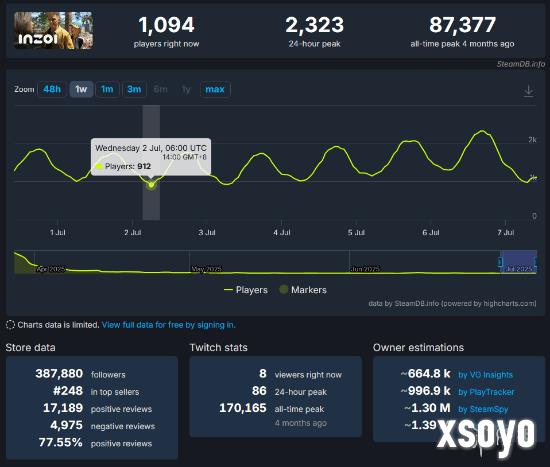The height and width of the screenshot is (467, 550).
Task: Choose the 3m zoom range
Action: point(134,89)
